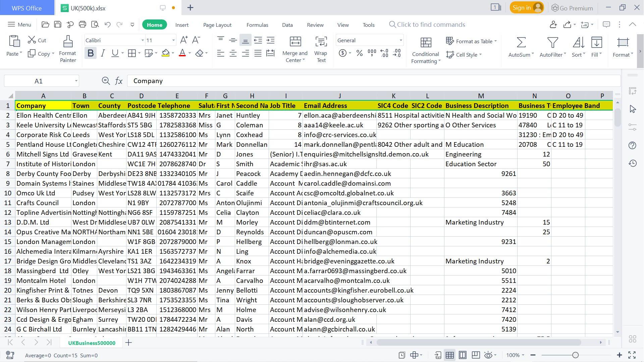Image resolution: width=644 pixels, height=362 pixels.
Task: Expand the General number format dropdown
Action: click(400, 40)
